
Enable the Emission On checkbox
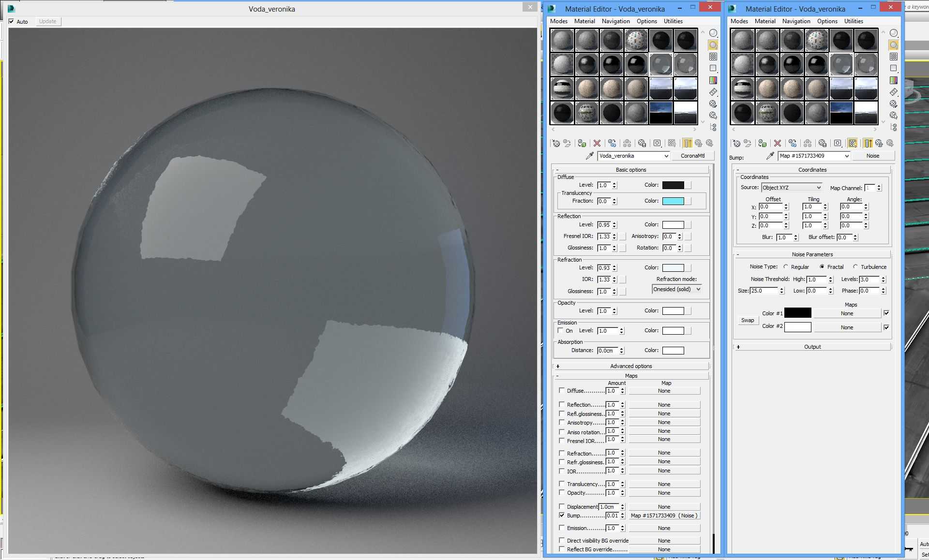561,330
